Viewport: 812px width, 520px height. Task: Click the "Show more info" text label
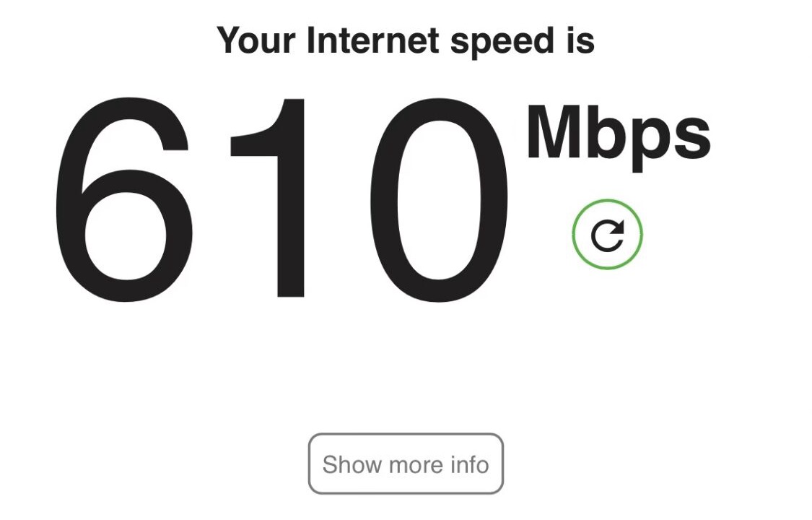coord(406,464)
